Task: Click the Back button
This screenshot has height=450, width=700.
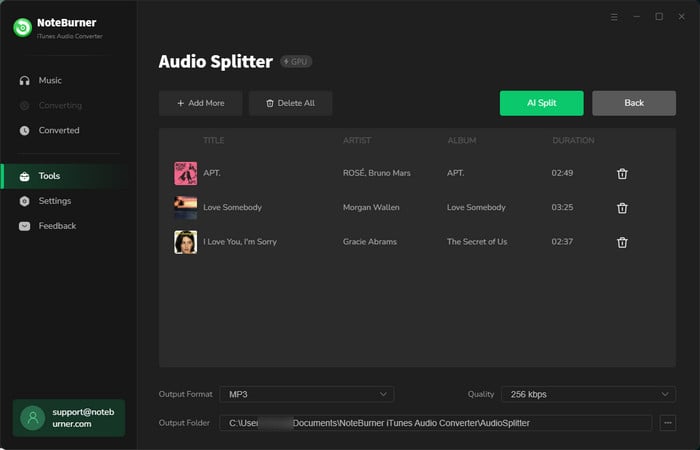Action: [634, 103]
